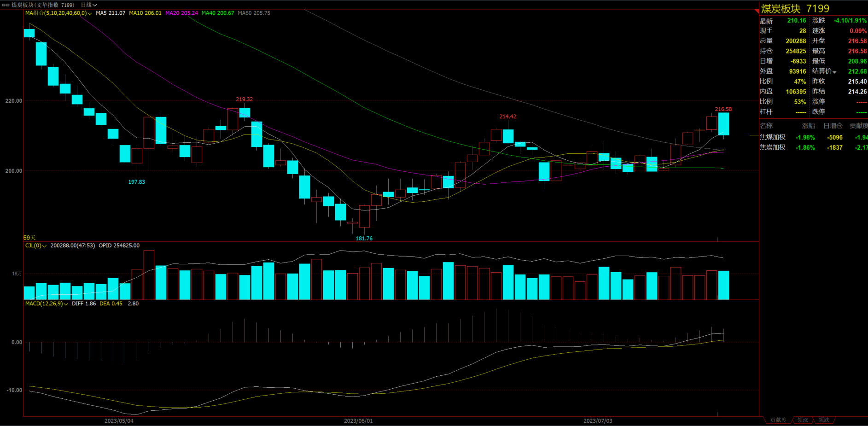
Task: Click the chain link icon beside 煤炭板块 title
Action: click(x=6, y=5)
